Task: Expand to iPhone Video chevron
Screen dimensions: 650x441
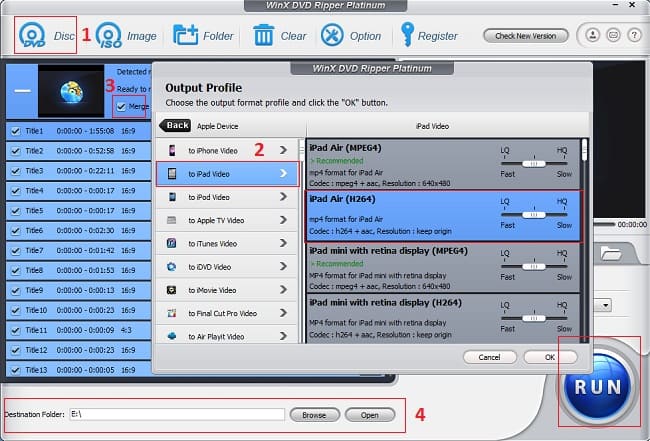Action: [x=284, y=150]
